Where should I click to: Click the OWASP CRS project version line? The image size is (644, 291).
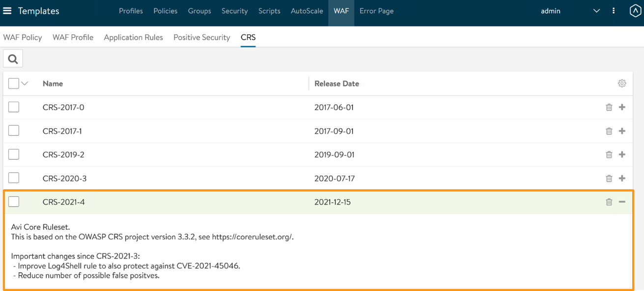(x=152, y=237)
